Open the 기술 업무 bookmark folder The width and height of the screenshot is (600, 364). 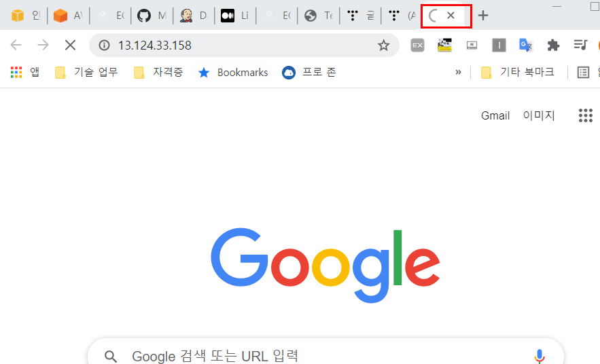pyautogui.click(x=86, y=72)
